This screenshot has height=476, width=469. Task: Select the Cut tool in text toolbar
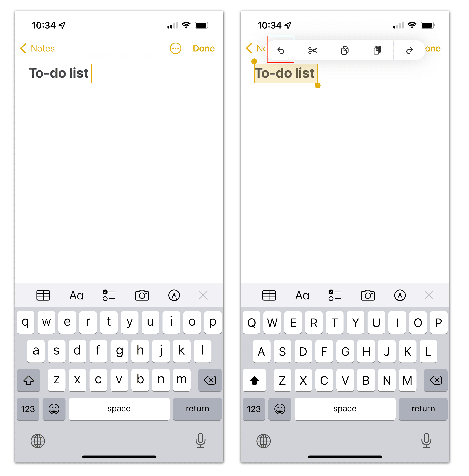312,50
